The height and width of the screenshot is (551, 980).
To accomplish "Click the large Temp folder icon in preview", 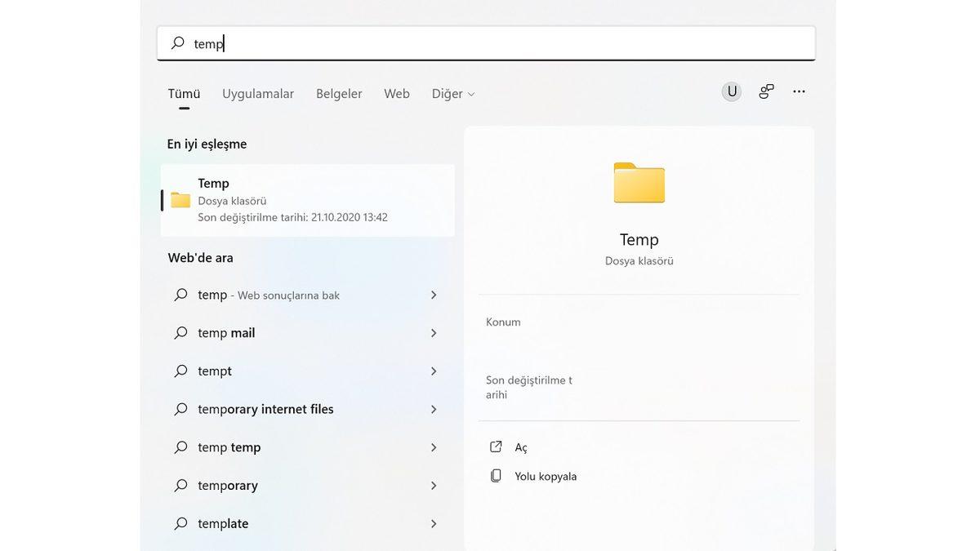I will coord(639,182).
